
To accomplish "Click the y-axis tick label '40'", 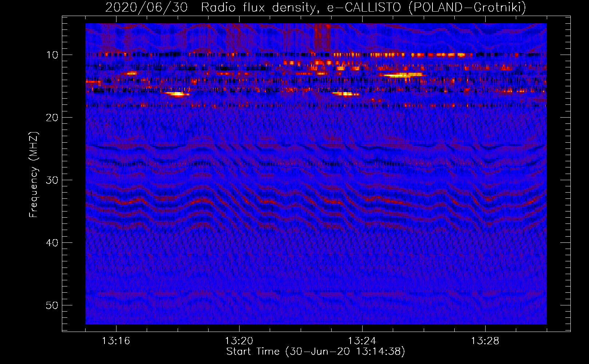I will (52, 243).
